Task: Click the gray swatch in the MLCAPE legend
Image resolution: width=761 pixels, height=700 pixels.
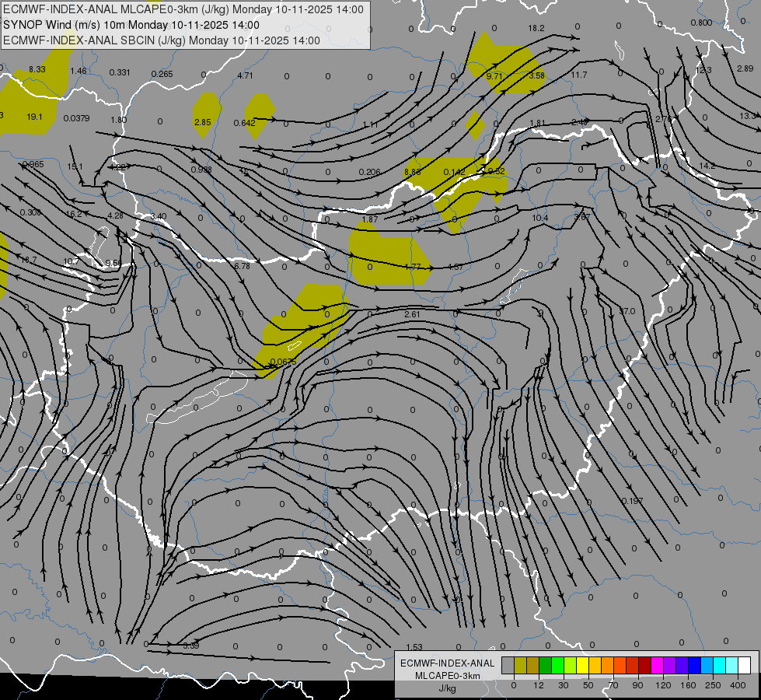Action: pos(508,666)
